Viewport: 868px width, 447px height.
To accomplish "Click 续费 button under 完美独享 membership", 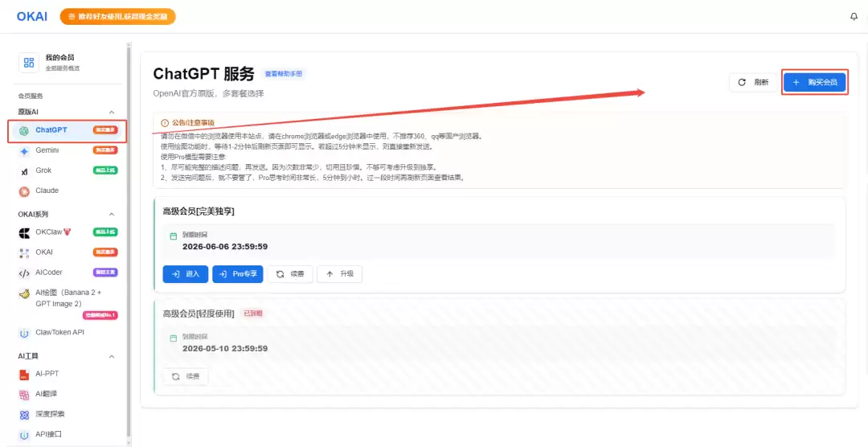I will coord(290,274).
